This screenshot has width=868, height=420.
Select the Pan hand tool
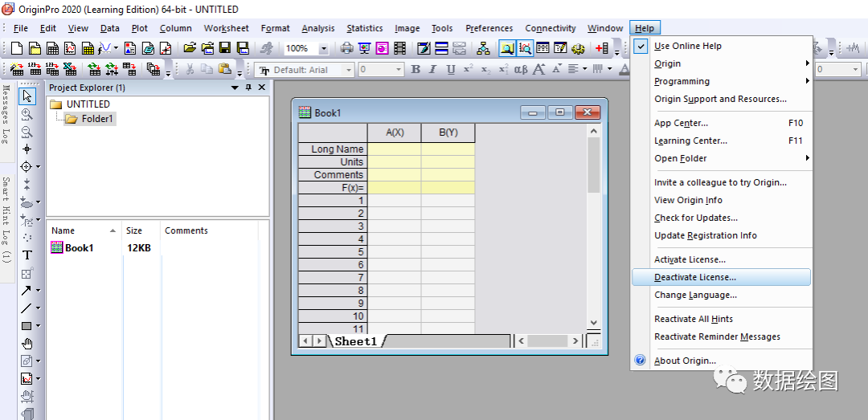click(27, 344)
